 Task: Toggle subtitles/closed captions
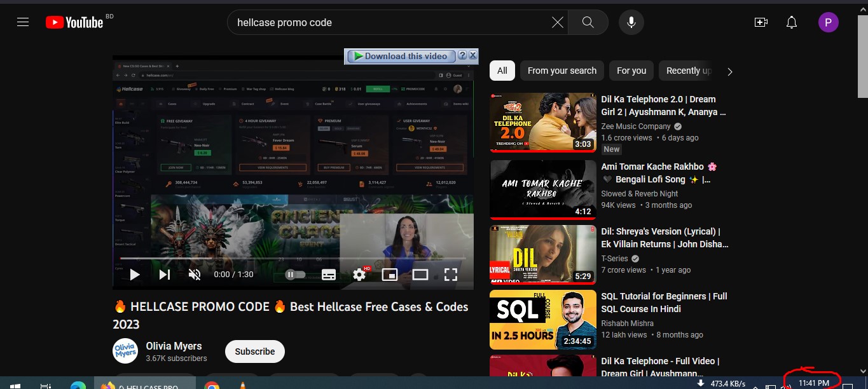point(329,275)
